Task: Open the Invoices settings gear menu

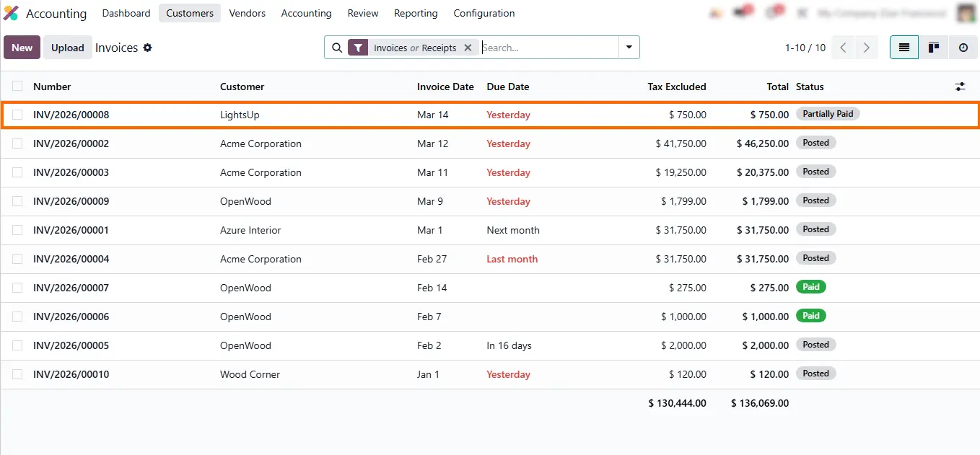Action: pos(148,48)
